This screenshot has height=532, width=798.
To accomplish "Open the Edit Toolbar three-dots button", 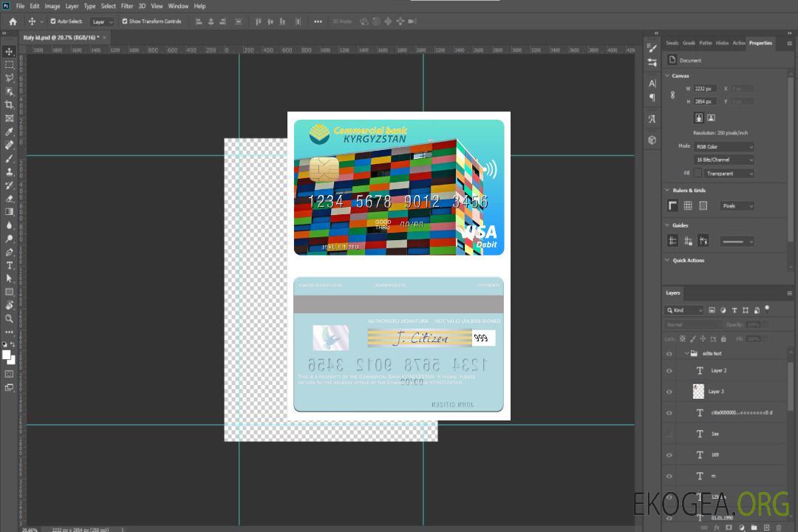I will (9, 332).
